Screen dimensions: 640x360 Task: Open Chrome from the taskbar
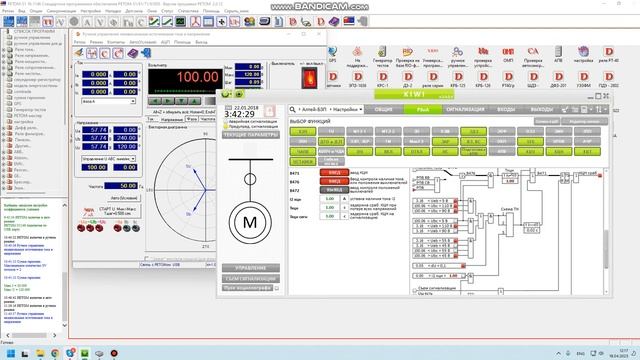pos(55,353)
